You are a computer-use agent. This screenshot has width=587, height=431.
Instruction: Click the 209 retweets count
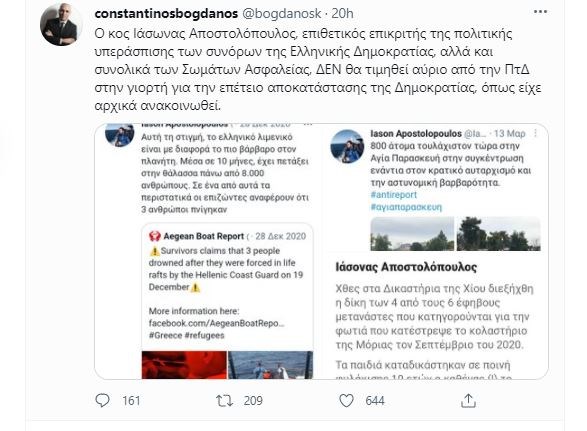point(253,401)
